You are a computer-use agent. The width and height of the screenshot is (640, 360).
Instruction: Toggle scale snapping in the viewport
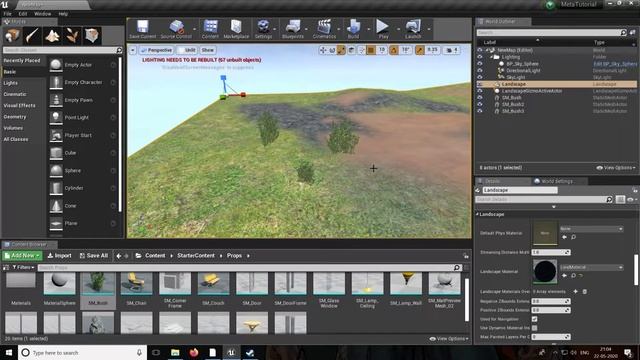point(420,50)
